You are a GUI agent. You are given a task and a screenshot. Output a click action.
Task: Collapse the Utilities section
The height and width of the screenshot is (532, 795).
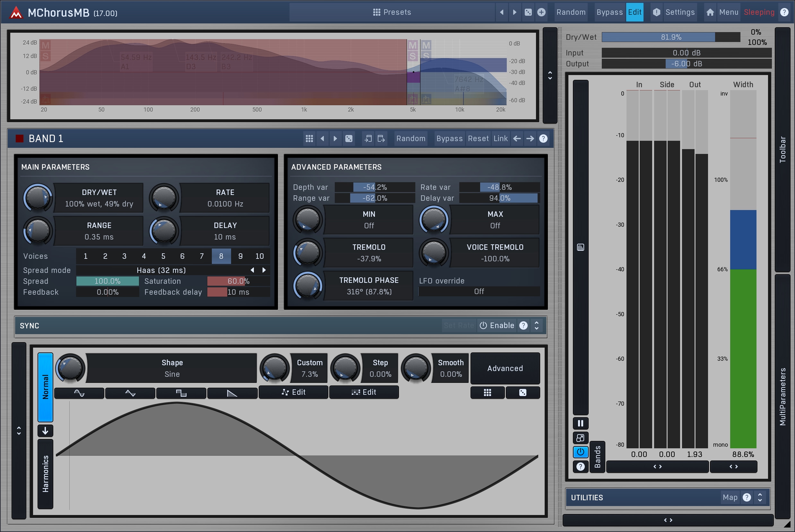(x=760, y=497)
